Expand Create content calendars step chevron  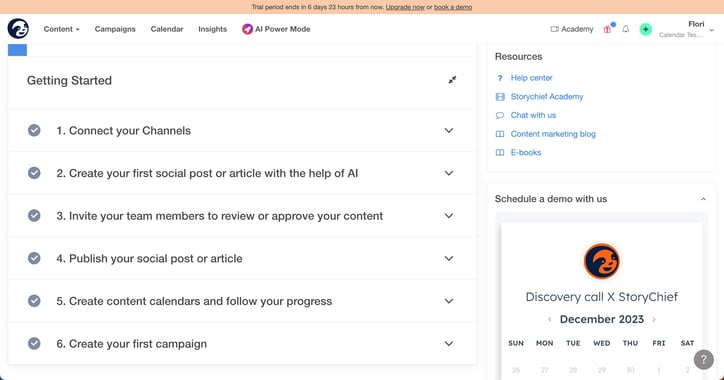[449, 301]
